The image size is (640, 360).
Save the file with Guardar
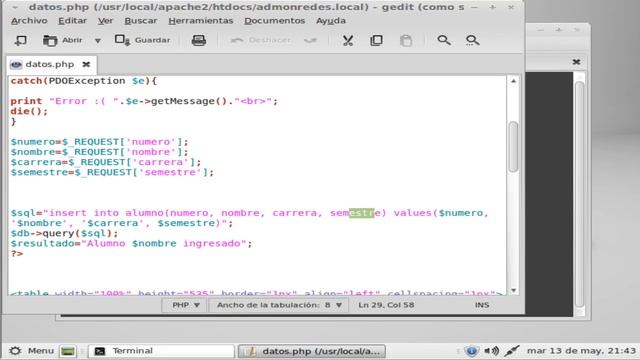click(x=142, y=40)
